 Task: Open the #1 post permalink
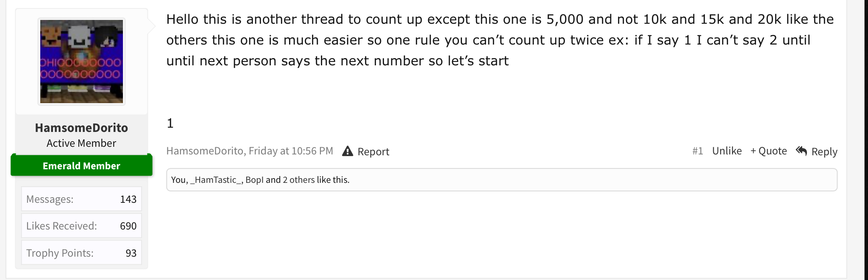pos(698,151)
